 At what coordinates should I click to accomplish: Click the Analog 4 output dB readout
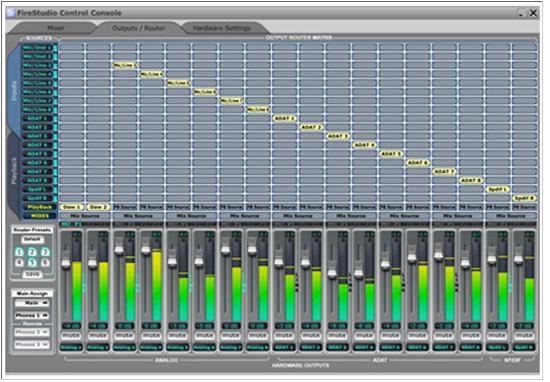(151, 326)
